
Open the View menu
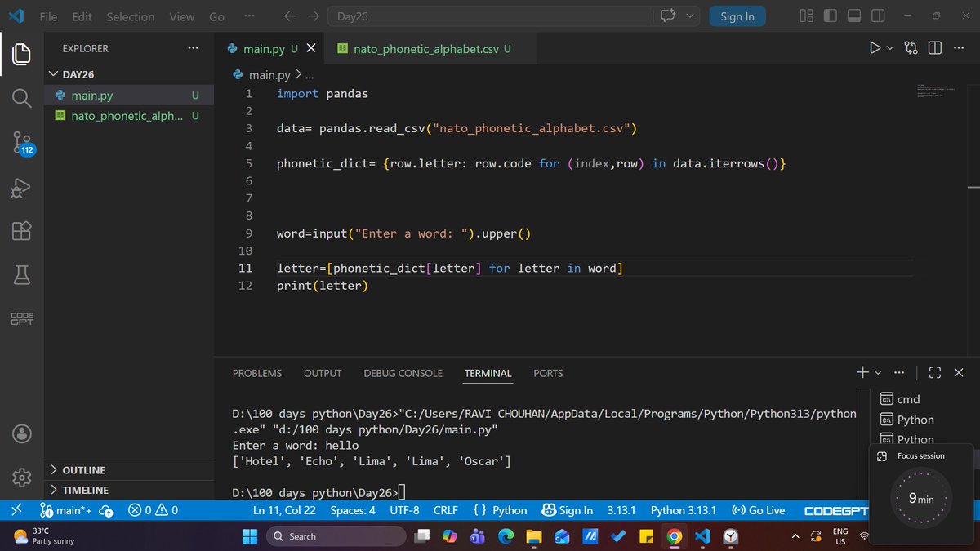182,16
